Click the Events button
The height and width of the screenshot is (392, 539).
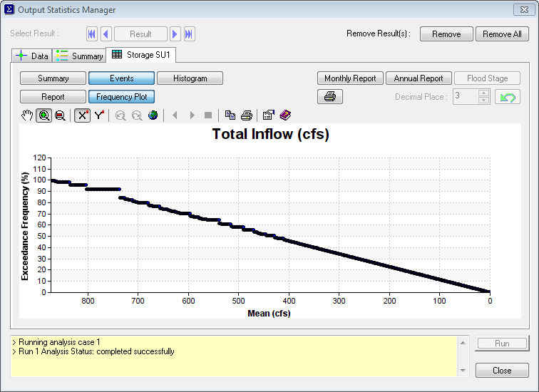point(121,78)
